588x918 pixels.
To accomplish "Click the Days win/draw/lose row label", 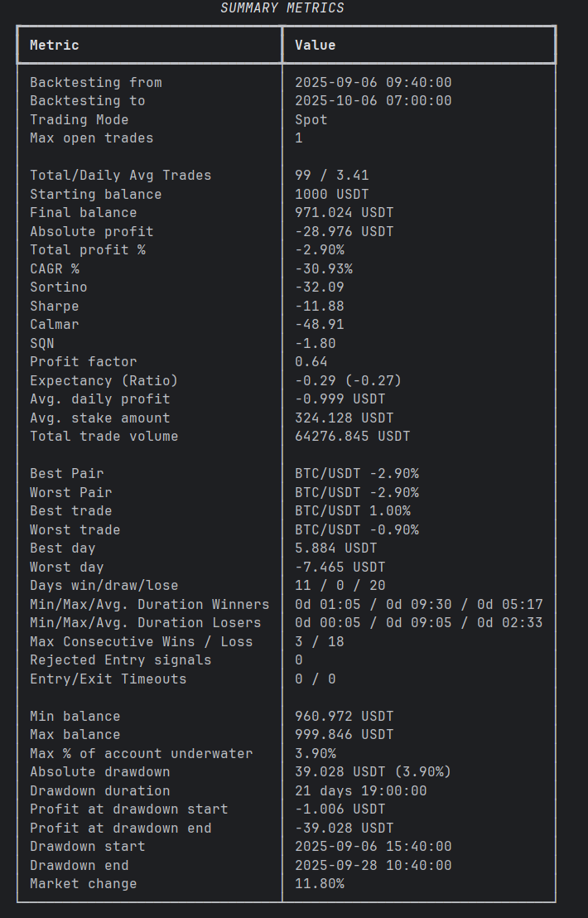I will click(x=104, y=586).
